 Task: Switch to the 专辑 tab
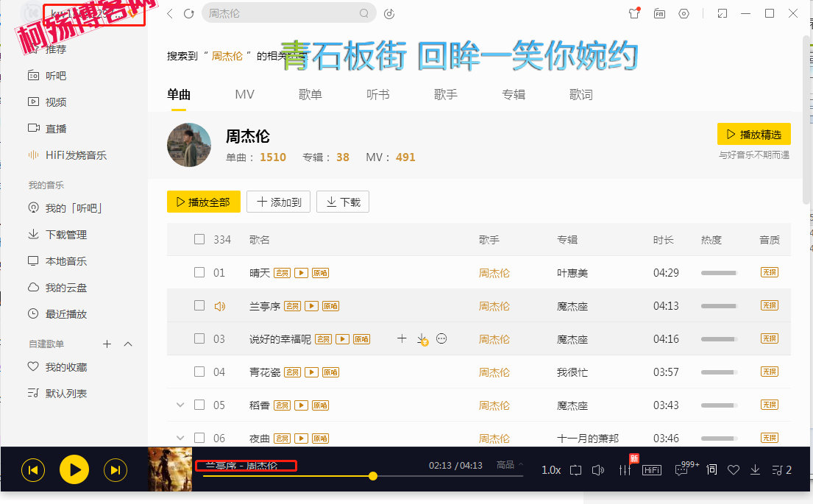[514, 94]
